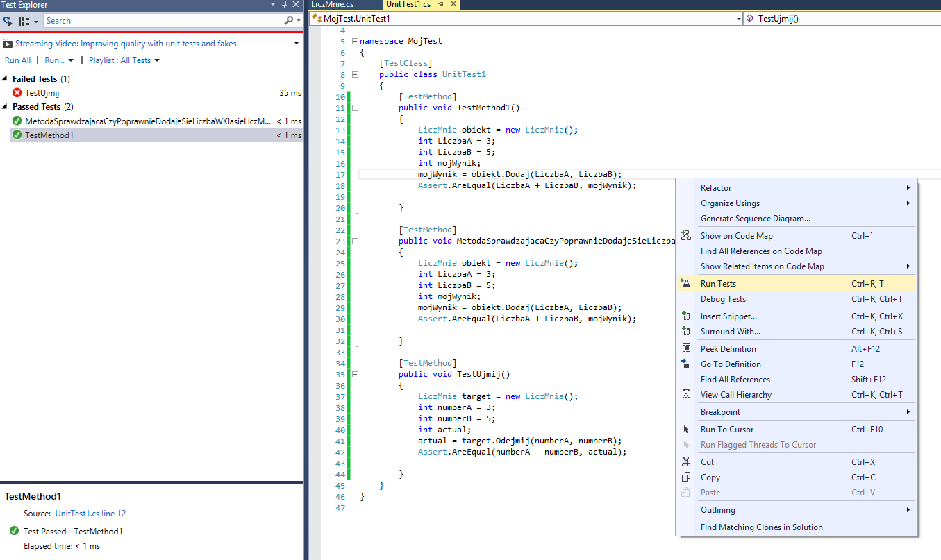The width and height of the screenshot is (941, 560).
Task: Click the Peek Definition icon
Action: pyautogui.click(x=686, y=349)
